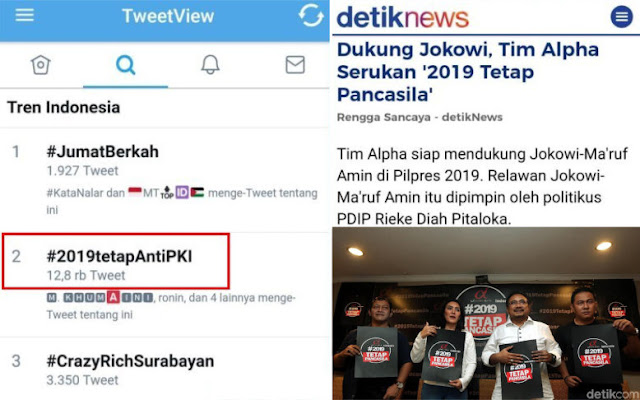This screenshot has height=400, width=640.
Task: Open trending hashtag #CrazyRichSurabayan
Action: click(130, 361)
